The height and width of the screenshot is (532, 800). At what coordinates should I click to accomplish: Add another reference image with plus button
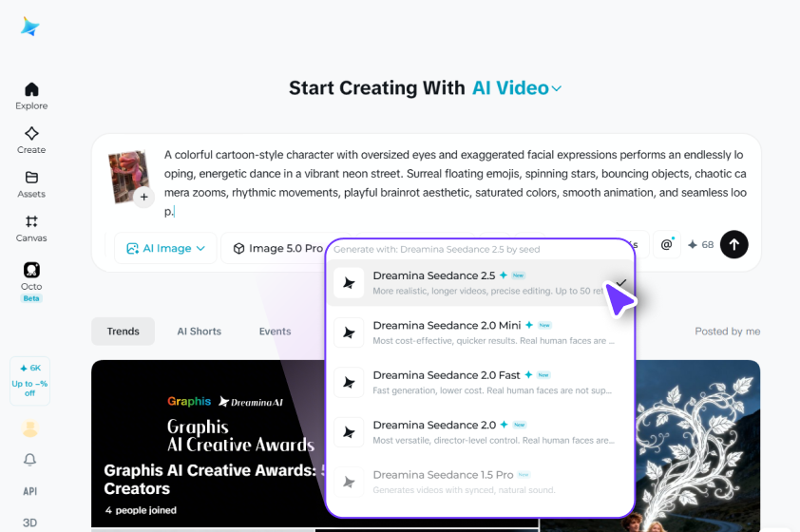143,197
